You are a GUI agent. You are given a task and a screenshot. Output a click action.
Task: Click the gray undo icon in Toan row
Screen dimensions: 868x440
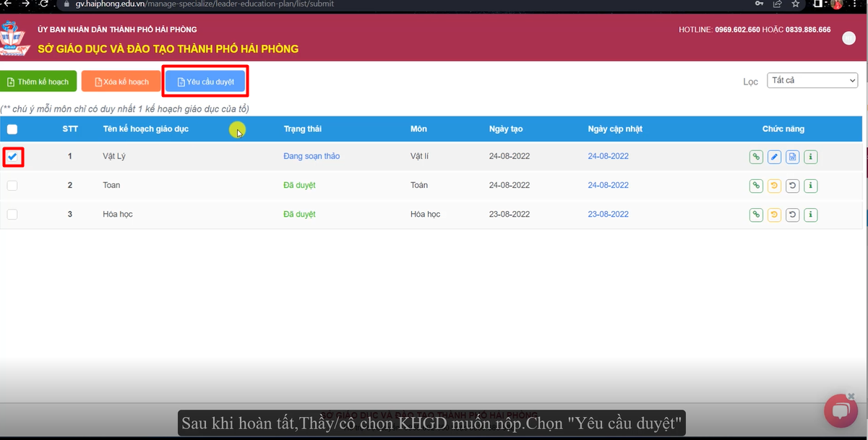pos(792,186)
